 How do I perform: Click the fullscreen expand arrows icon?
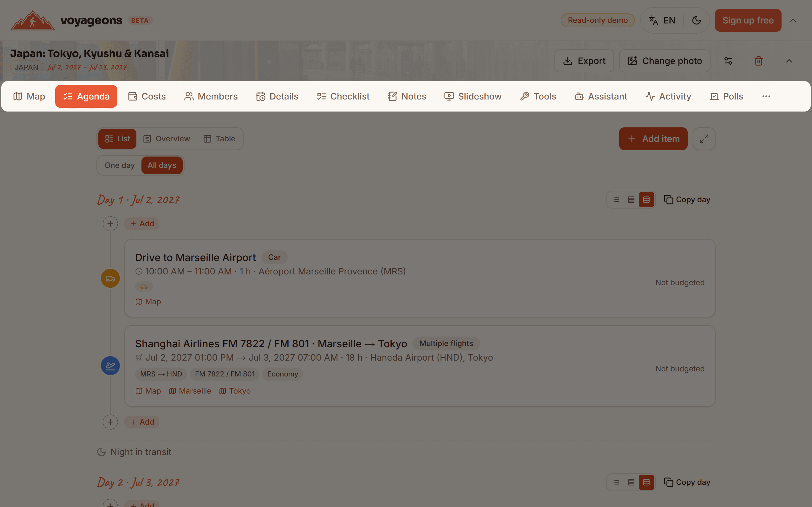click(x=704, y=139)
